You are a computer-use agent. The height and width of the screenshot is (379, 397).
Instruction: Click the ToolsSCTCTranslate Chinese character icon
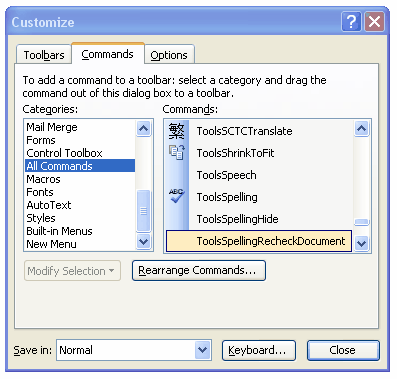pos(177,131)
